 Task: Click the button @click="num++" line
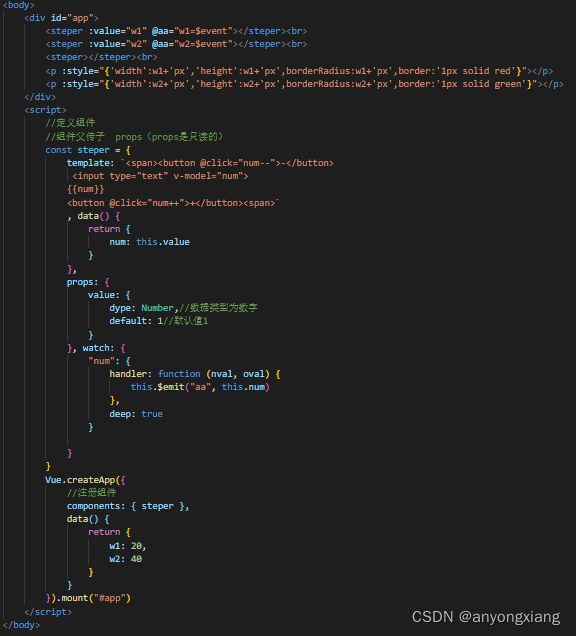tap(173, 203)
